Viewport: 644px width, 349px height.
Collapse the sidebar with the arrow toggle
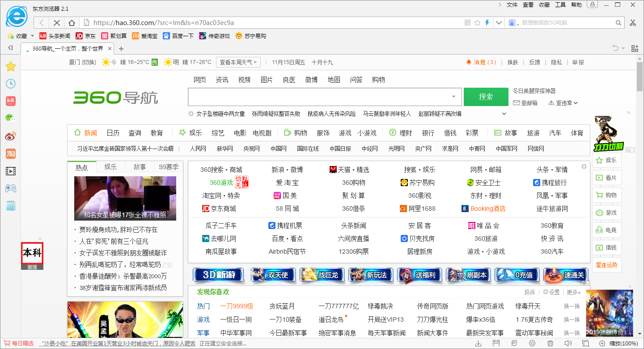[10, 48]
